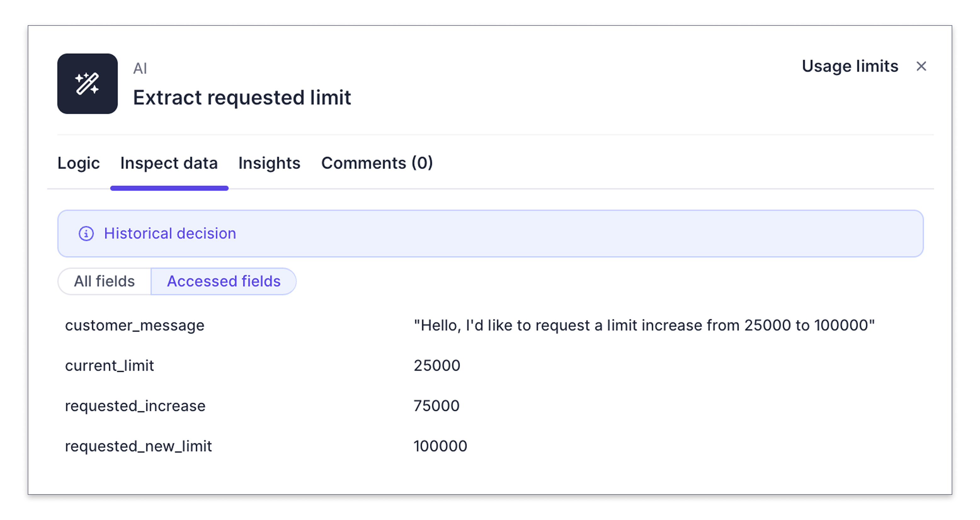The image size is (980, 520).
Task: Select the requested_new_limit field name
Action: [138, 447]
